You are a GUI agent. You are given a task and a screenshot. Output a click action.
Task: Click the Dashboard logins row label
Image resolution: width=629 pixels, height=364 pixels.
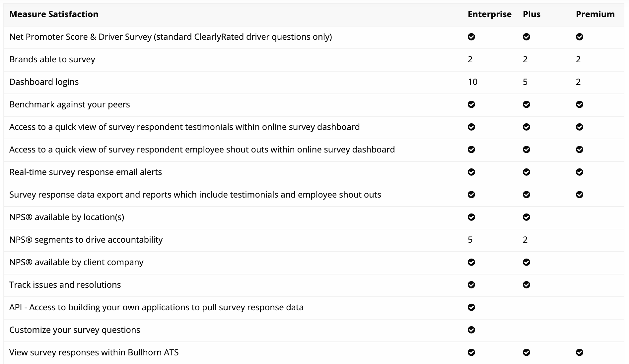coord(44,82)
